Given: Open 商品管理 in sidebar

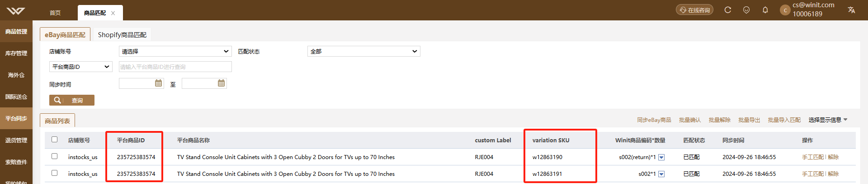Looking at the screenshot, I should [x=16, y=32].
